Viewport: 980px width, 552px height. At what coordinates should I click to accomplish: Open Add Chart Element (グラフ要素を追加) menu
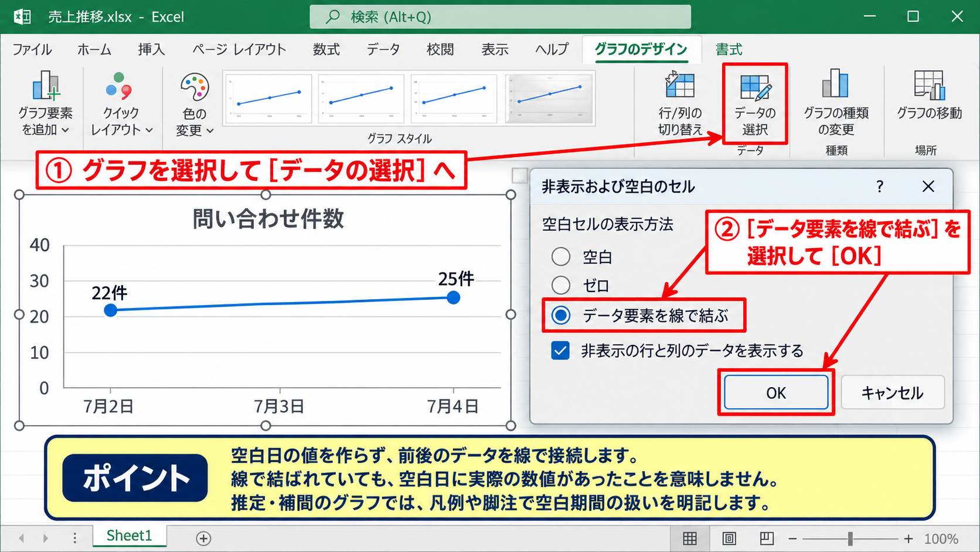click(x=45, y=104)
